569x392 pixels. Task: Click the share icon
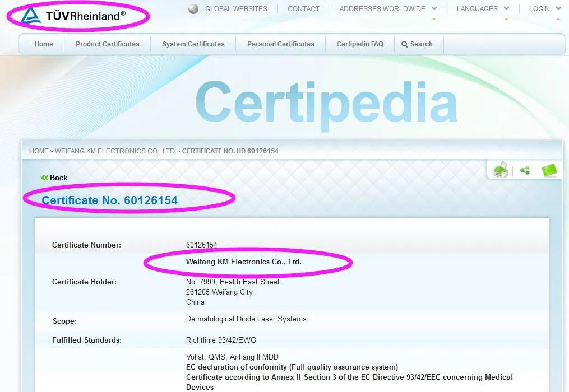pyautogui.click(x=525, y=170)
